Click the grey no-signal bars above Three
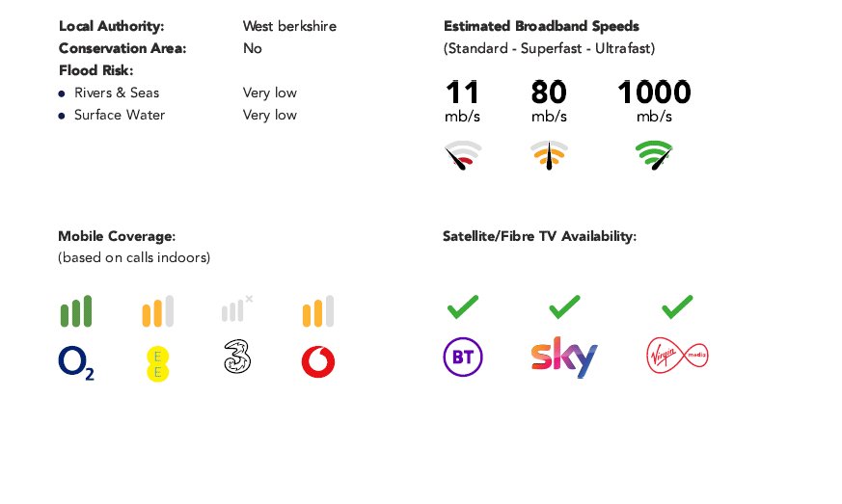This screenshot has width=842, height=504. pyautogui.click(x=237, y=308)
